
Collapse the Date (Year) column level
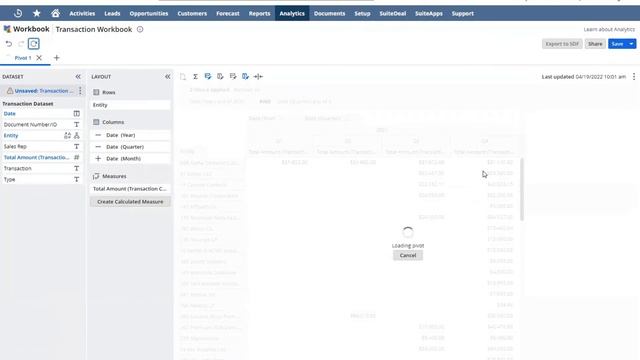pos(98,135)
